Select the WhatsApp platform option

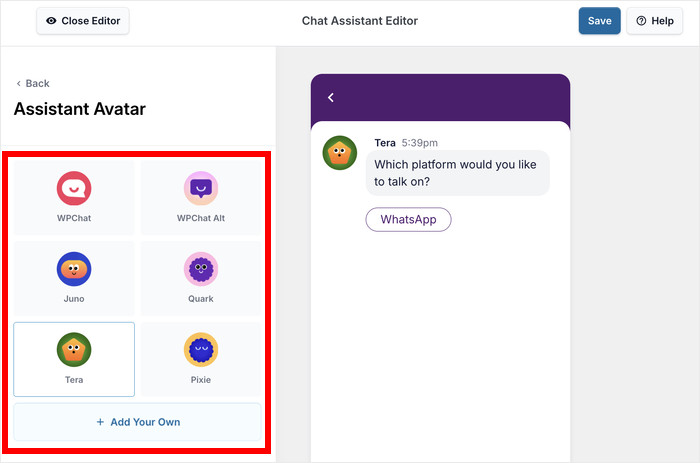point(408,219)
